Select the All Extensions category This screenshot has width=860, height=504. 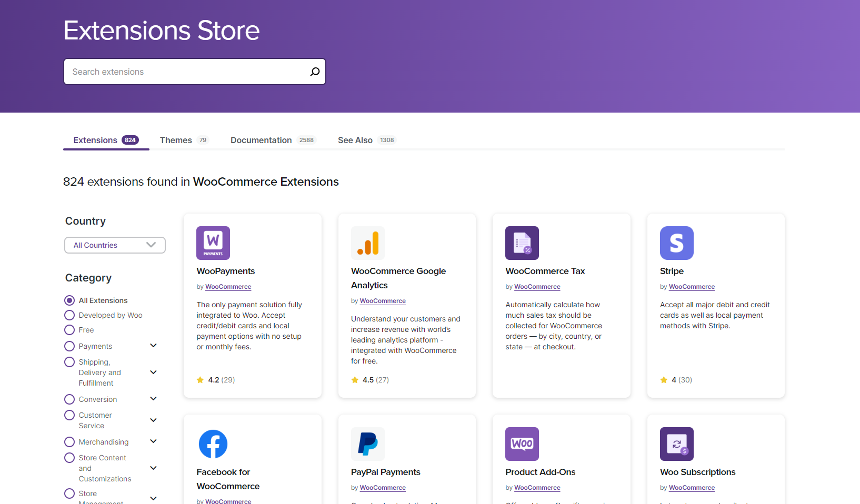(69, 300)
